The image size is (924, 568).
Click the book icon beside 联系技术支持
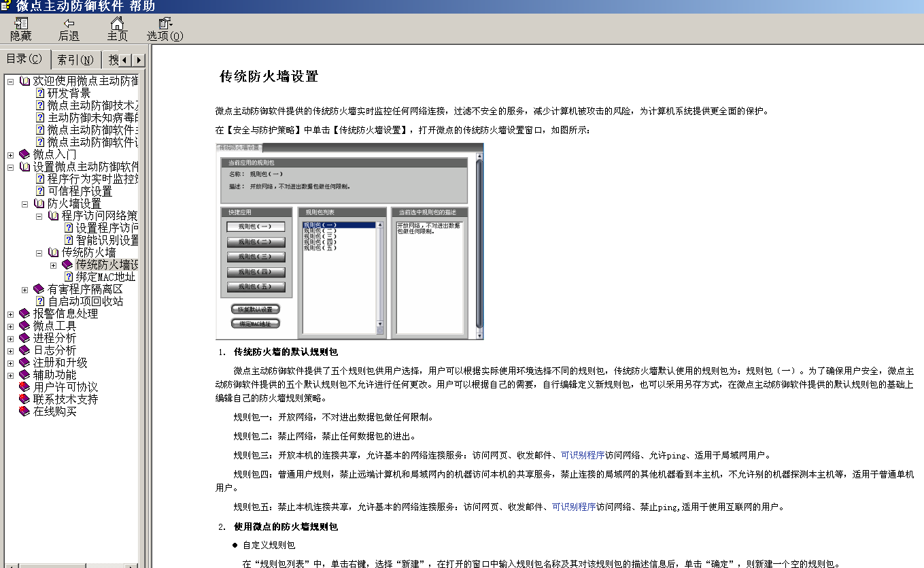click(x=24, y=399)
